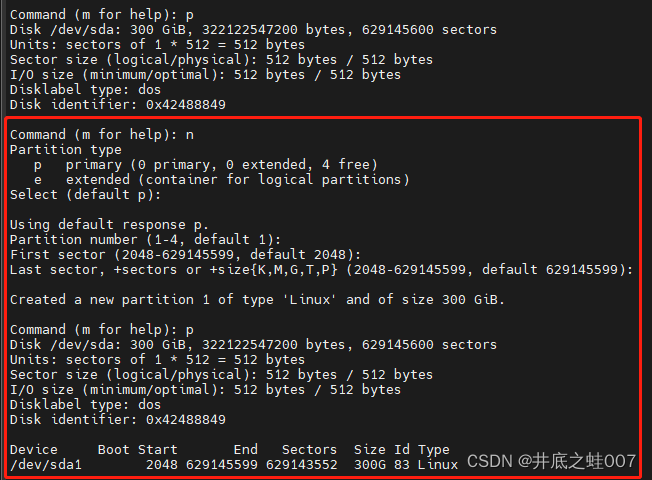Click the 'Device' column header

point(34,450)
